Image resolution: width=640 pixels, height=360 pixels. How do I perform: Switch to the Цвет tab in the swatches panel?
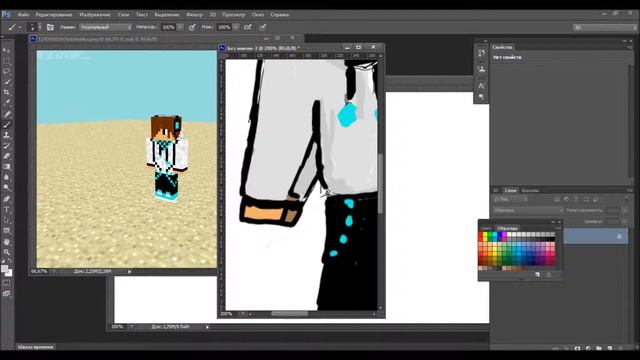(x=486, y=228)
